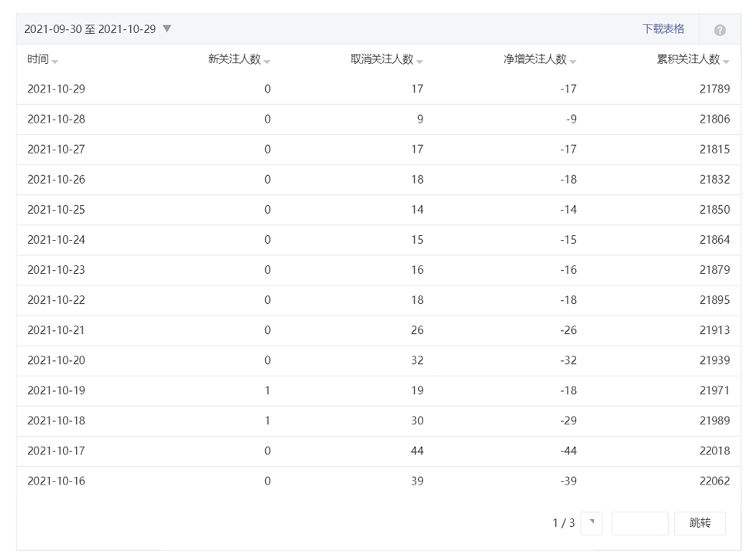
Task: Click cumulative followers value 21895
Action: coord(714,300)
